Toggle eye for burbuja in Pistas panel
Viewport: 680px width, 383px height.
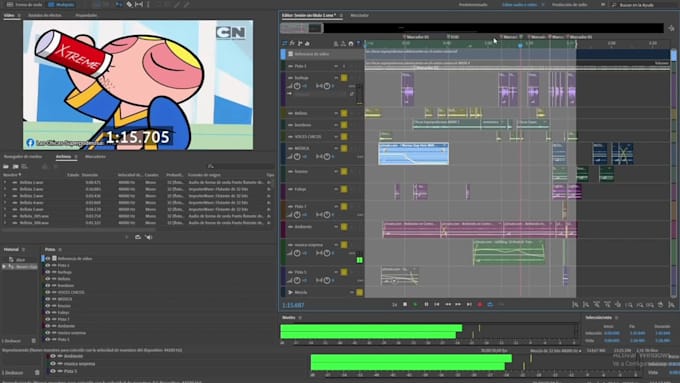click(x=48, y=272)
